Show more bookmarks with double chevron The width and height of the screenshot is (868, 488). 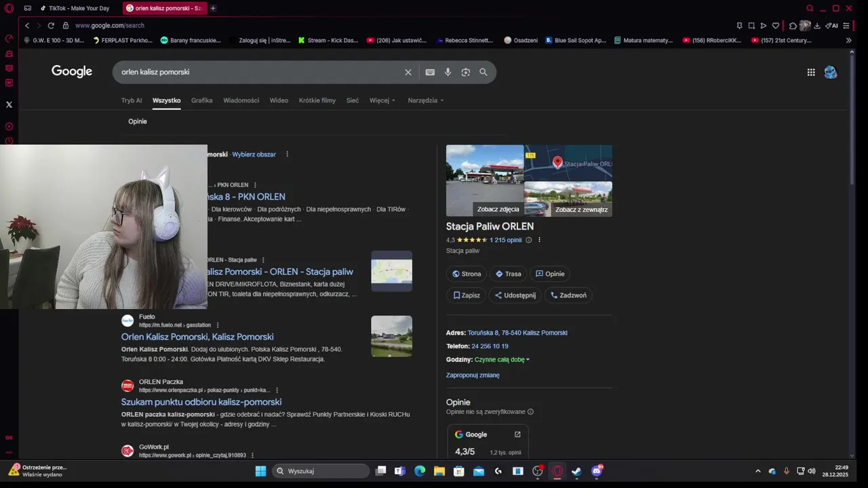coord(848,40)
